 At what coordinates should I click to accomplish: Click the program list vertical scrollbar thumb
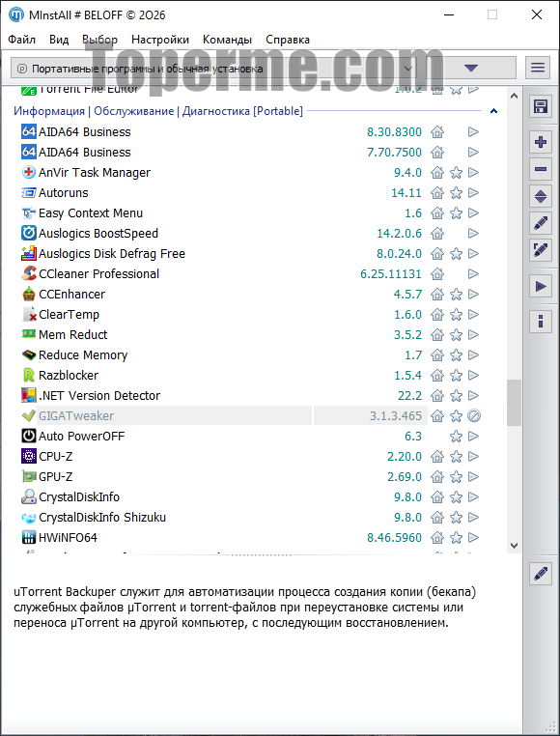[x=514, y=403]
